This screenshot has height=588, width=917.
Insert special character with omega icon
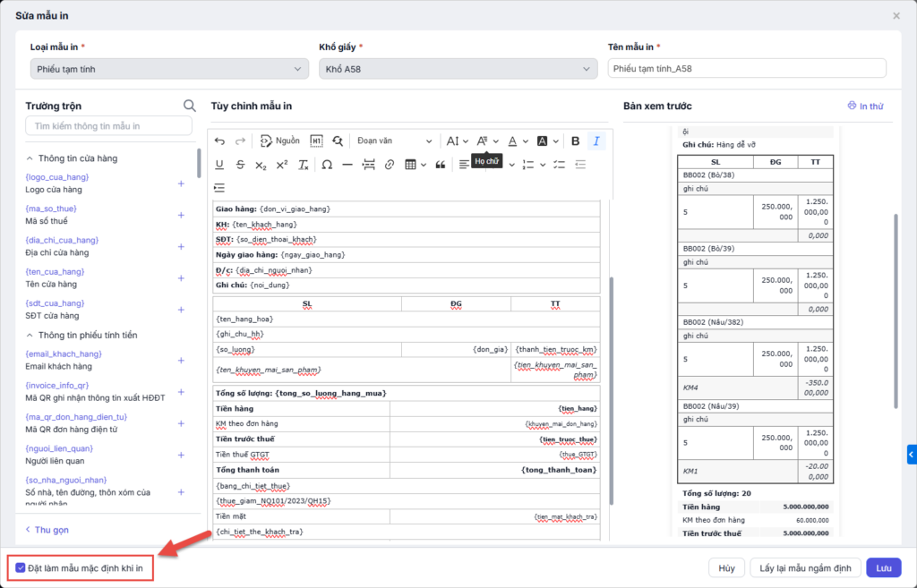[x=327, y=165]
